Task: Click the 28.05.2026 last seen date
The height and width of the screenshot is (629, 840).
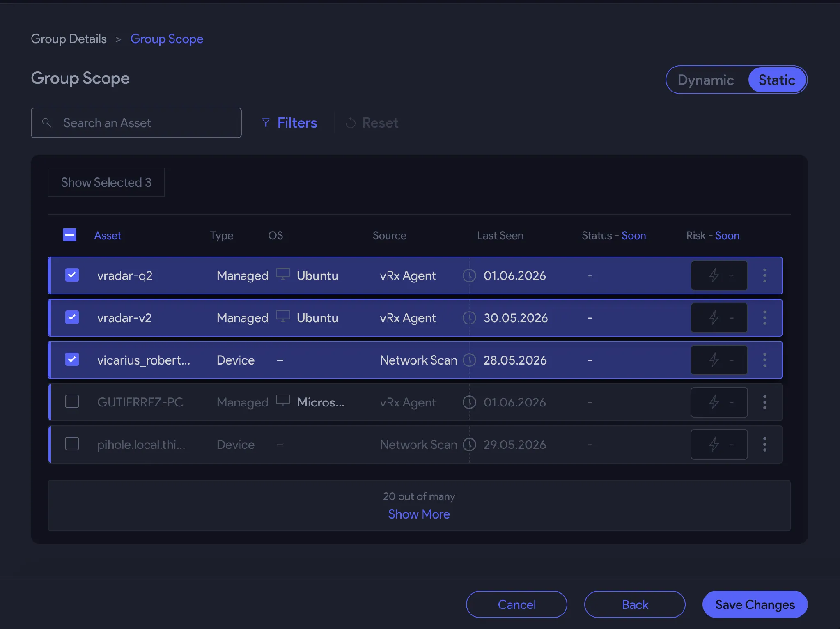Action: (515, 360)
